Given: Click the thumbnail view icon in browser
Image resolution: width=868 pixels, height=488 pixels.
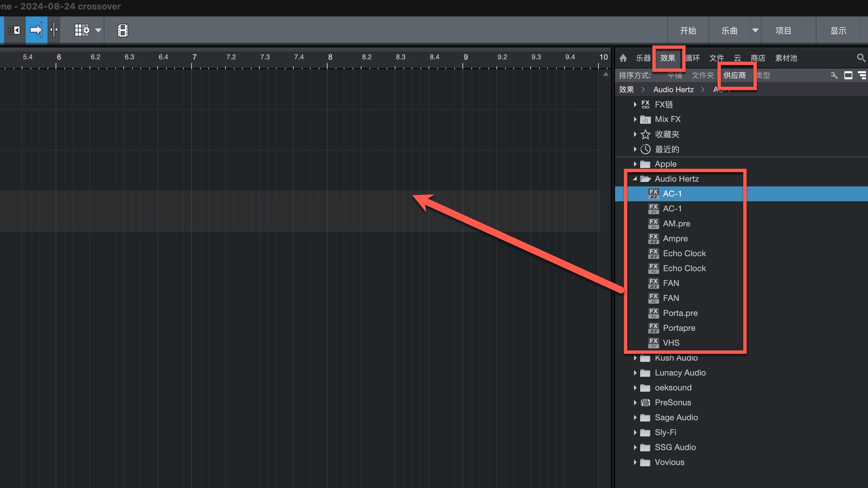Looking at the screenshot, I should click(849, 75).
